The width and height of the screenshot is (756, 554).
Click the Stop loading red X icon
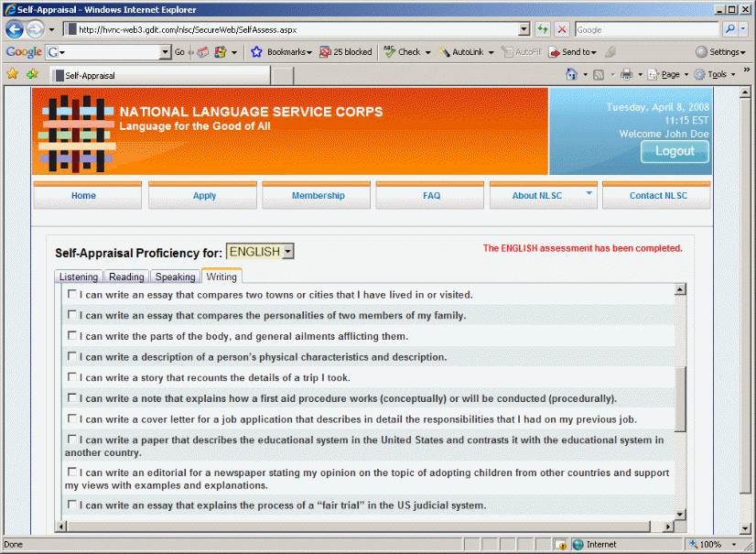(x=561, y=29)
